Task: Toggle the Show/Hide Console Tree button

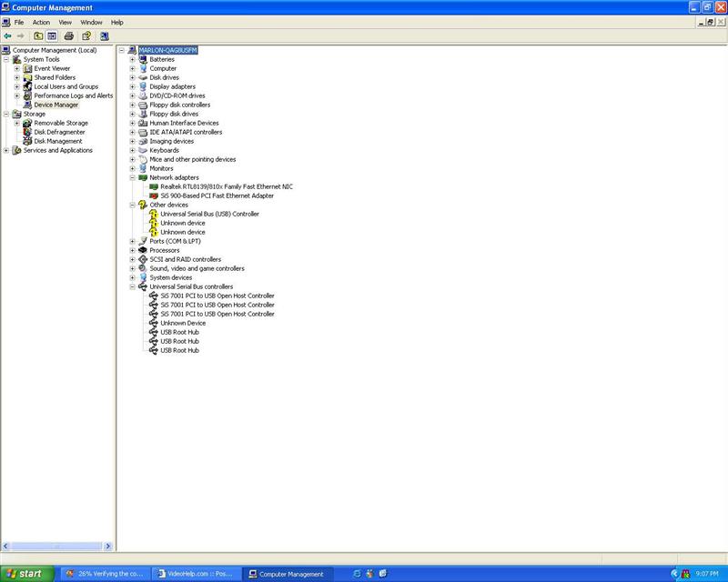Action: tap(52, 35)
